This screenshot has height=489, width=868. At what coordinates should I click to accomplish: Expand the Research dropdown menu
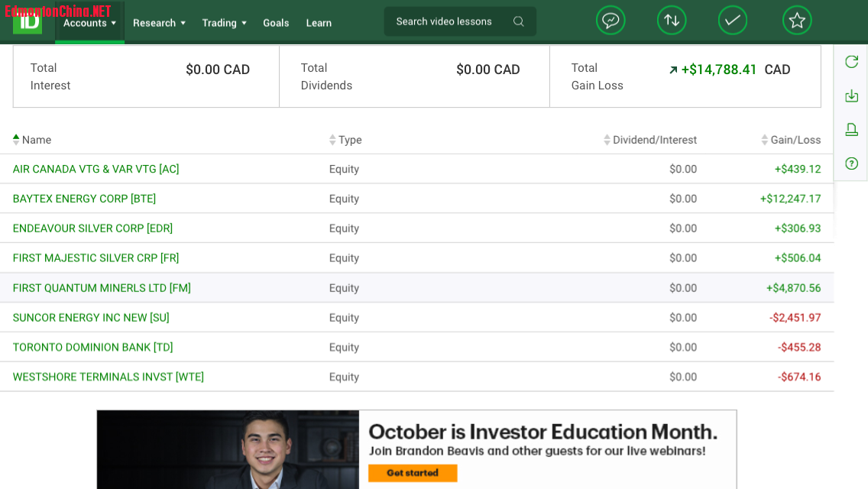159,23
